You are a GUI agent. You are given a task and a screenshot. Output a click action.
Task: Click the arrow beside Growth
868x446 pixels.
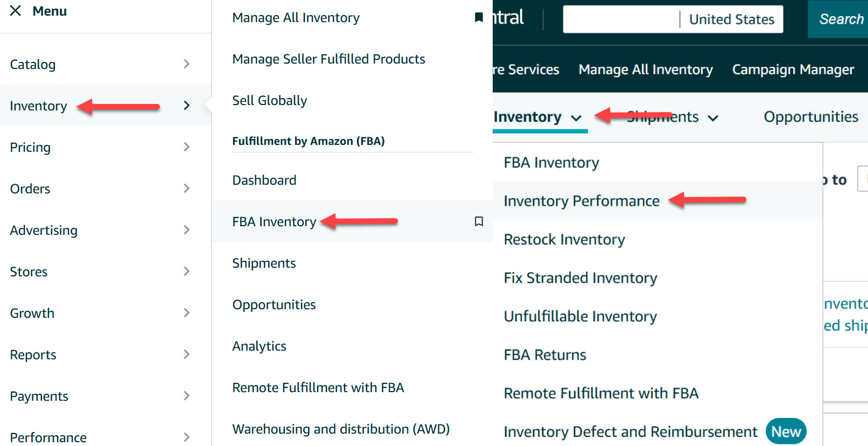[x=186, y=313]
